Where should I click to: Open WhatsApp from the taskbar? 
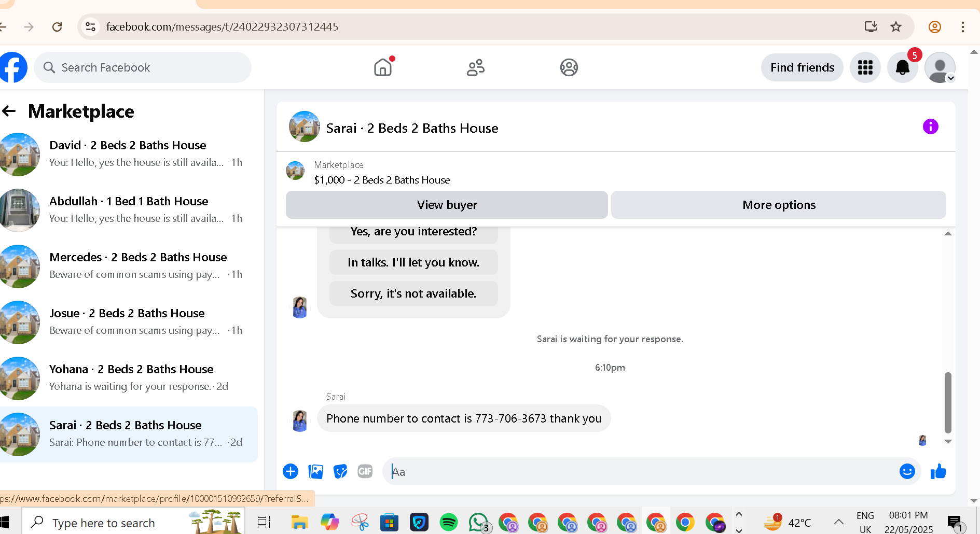pos(478,522)
